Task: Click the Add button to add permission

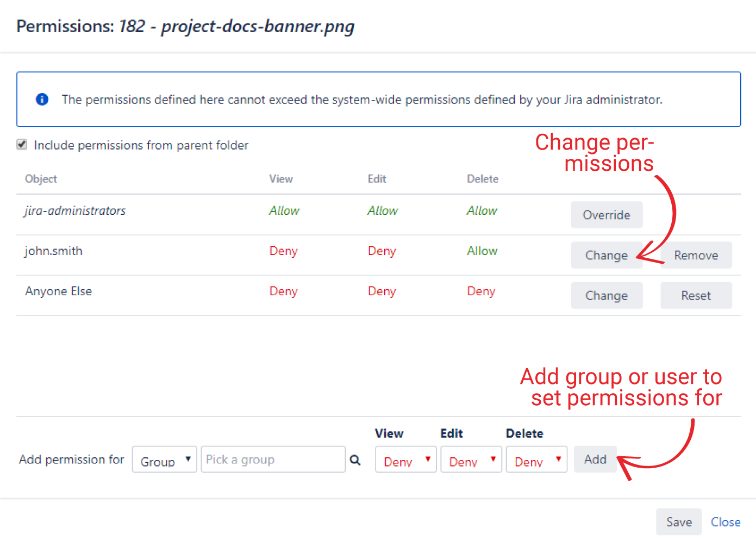Action: [x=595, y=459]
